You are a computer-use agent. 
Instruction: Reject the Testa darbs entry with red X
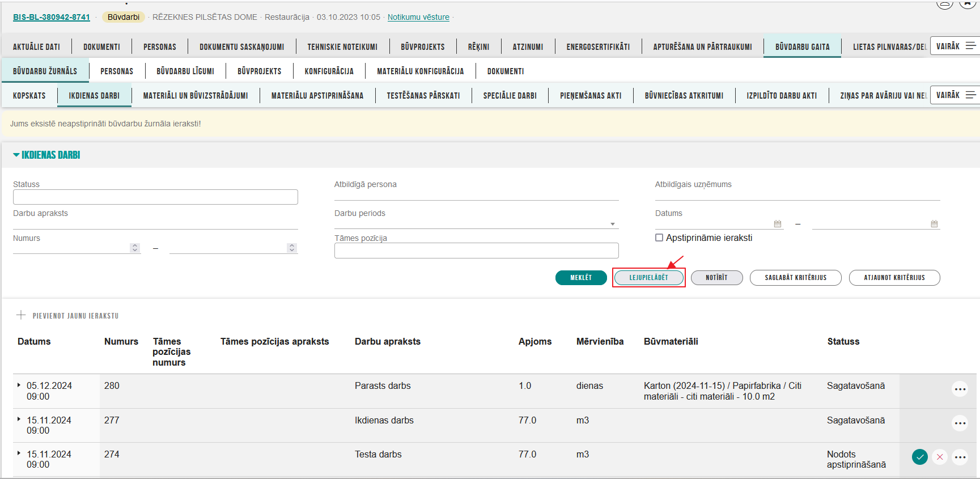(x=940, y=457)
